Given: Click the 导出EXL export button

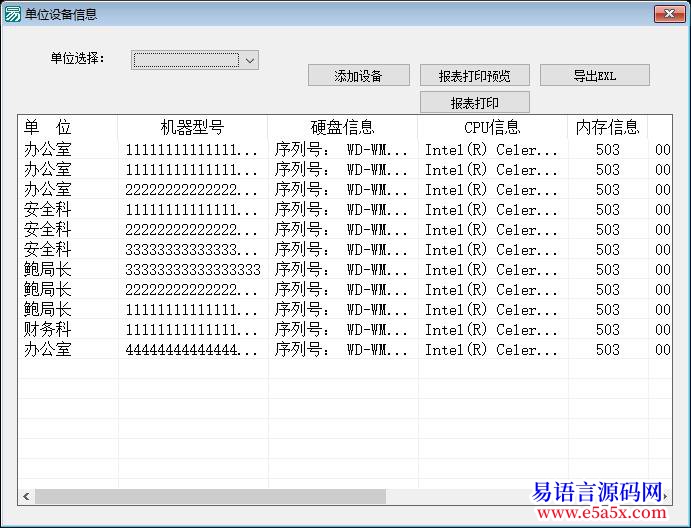Looking at the screenshot, I should 594,75.
